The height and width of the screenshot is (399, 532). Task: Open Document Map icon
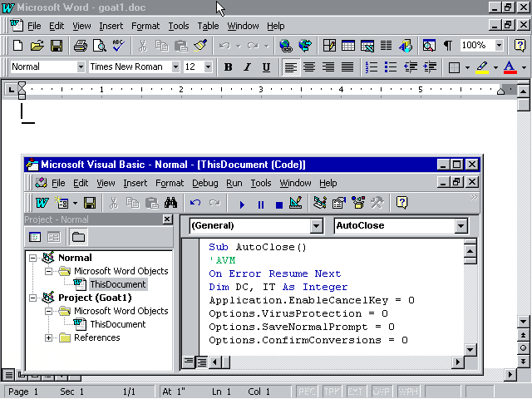[x=429, y=45]
